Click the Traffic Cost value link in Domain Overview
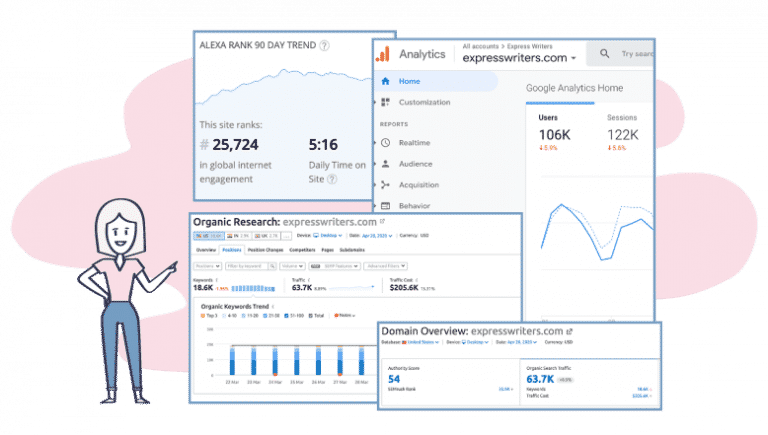This screenshot has width=768, height=435. pos(642,396)
